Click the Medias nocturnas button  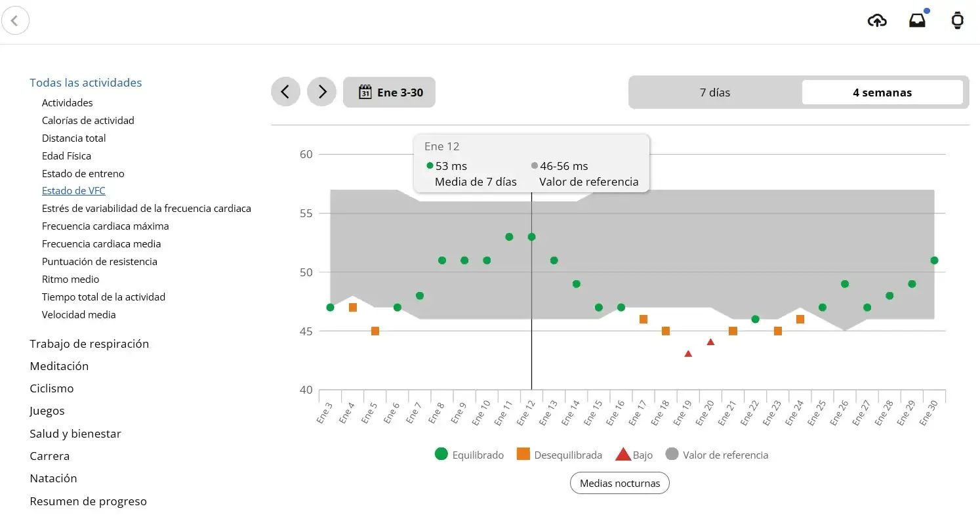click(x=619, y=484)
